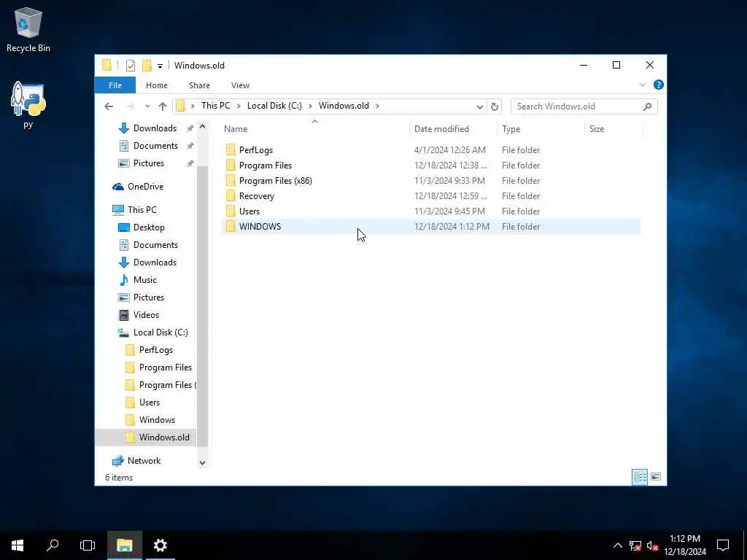Sort by the Size column header
747x560 pixels.
[614, 129]
